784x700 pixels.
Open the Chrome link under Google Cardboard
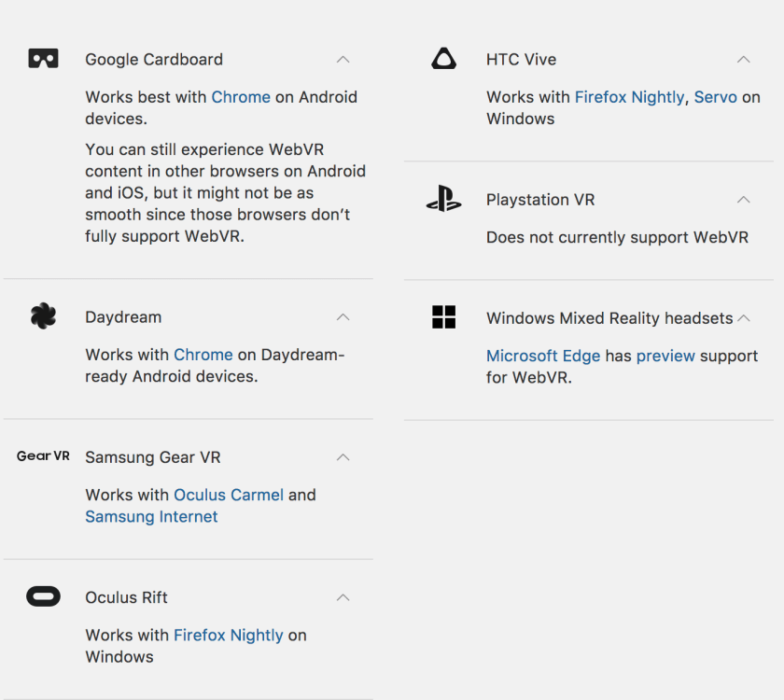coord(241,97)
